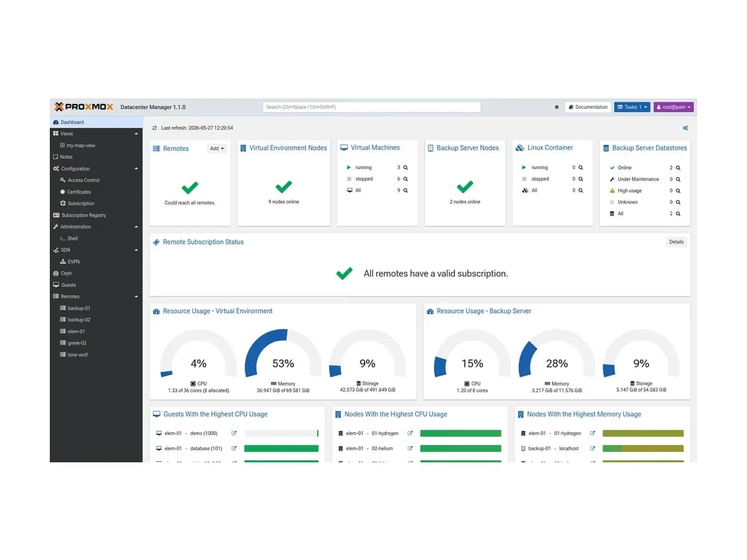Search all Linux containers magnifier icon
The height and width of the screenshot is (560, 747).
(581, 190)
